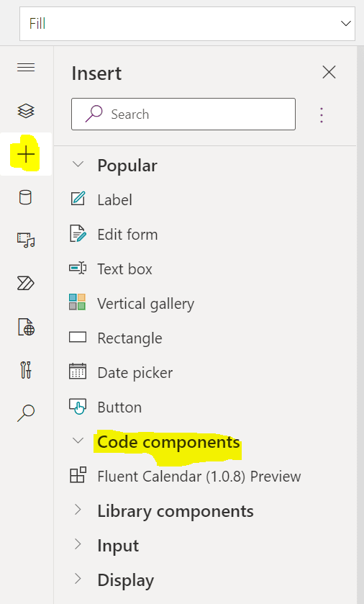Collapse the Code components section

point(78,441)
